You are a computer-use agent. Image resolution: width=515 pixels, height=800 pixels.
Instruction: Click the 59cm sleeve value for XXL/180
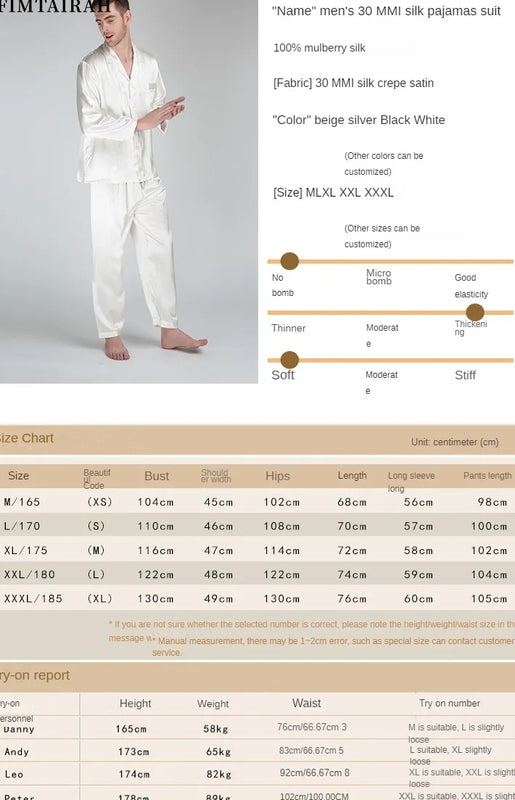(419, 574)
